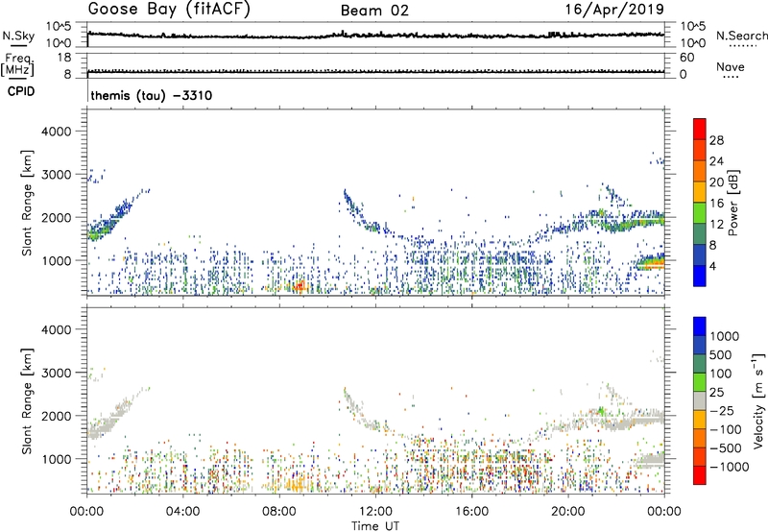This screenshot has width=768, height=532.
Task: Select the 'Freq. [MHz]' axis label
Action: (17, 64)
